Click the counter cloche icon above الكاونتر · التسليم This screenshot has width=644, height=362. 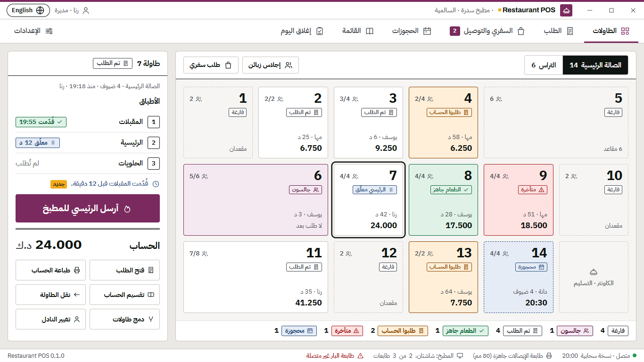point(594,272)
